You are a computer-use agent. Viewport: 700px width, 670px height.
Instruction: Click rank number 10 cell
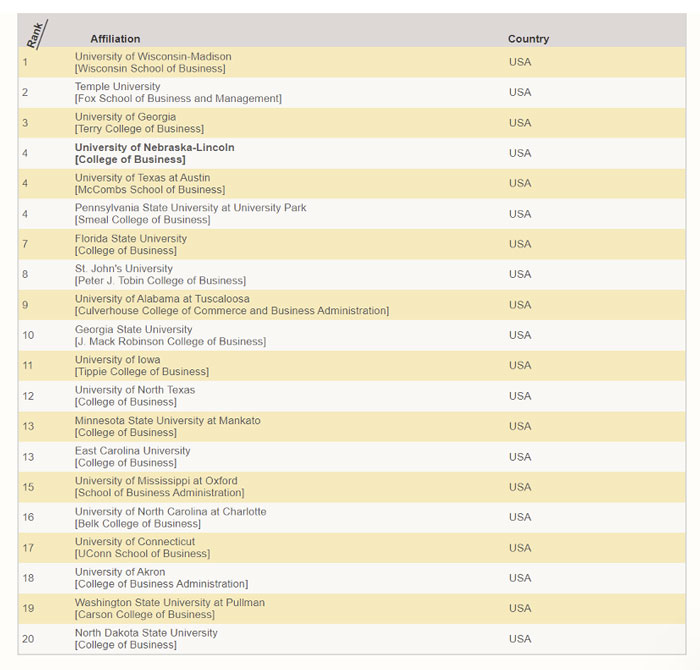(28, 335)
